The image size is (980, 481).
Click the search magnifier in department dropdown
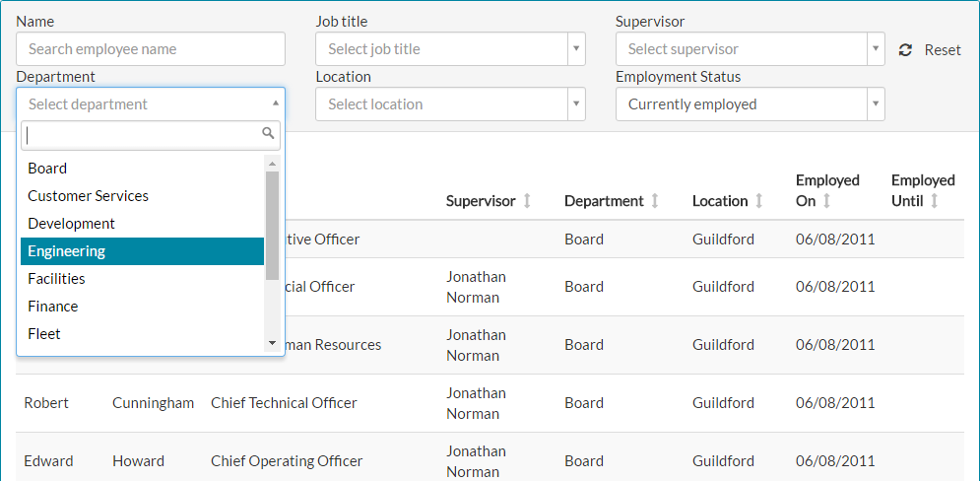[x=268, y=134]
